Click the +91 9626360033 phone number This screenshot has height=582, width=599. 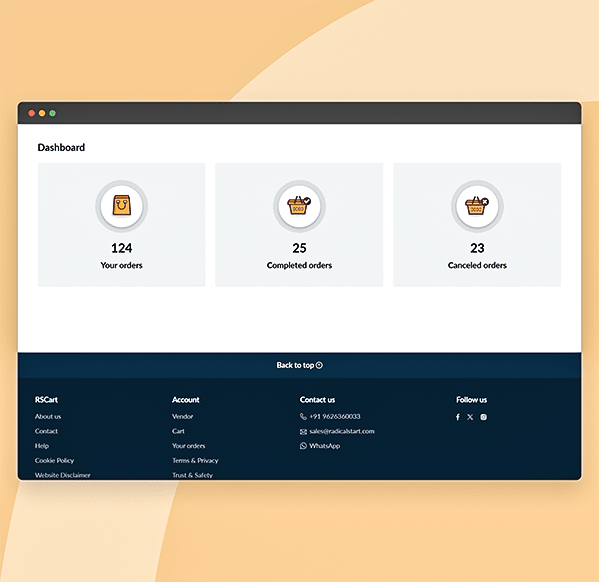pyautogui.click(x=335, y=417)
